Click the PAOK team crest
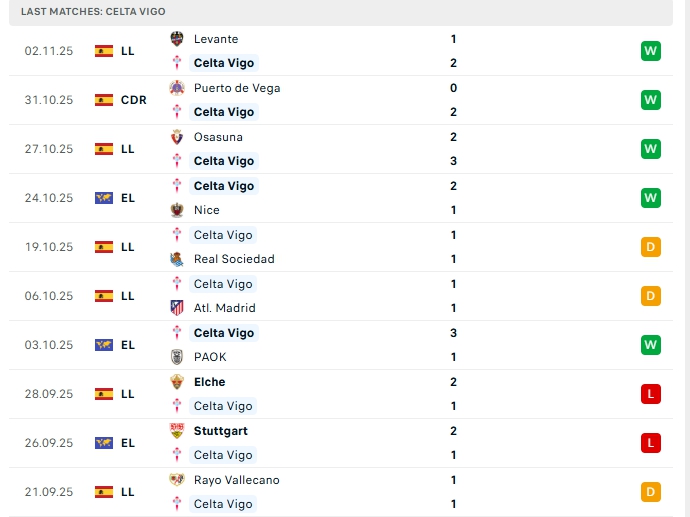The image size is (690, 517). pyautogui.click(x=177, y=357)
